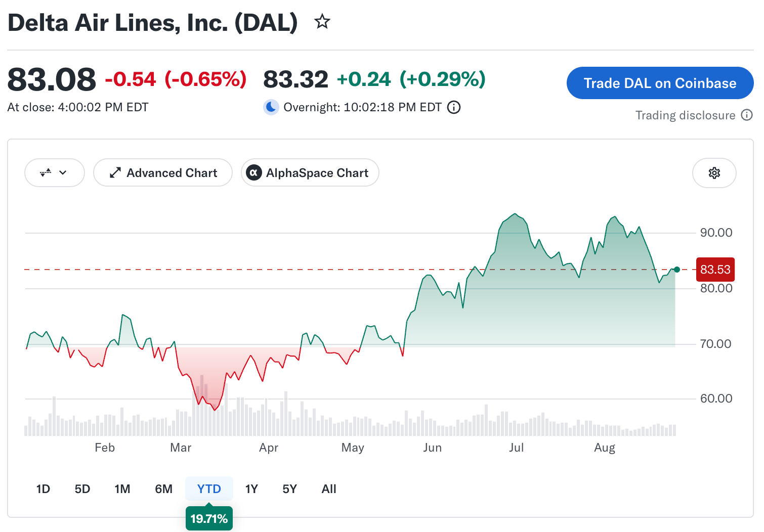Image resolution: width=764 pixels, height=532 pixels.
Task: Click Trade DAL on Coinbase button
Action: 660,83
